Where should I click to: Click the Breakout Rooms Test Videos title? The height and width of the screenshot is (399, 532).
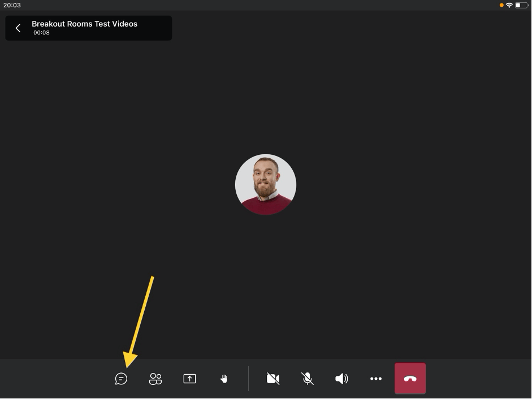(84, 24)
